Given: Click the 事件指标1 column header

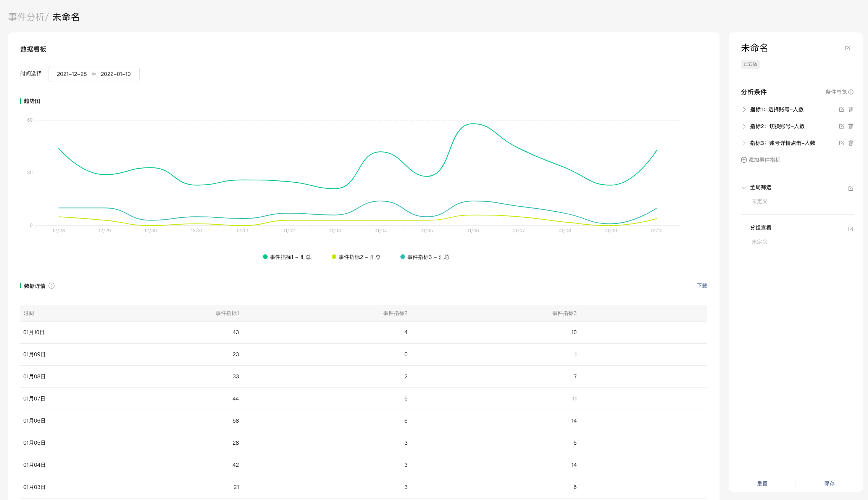Looking at the screenshot, I should click(227, 313).
